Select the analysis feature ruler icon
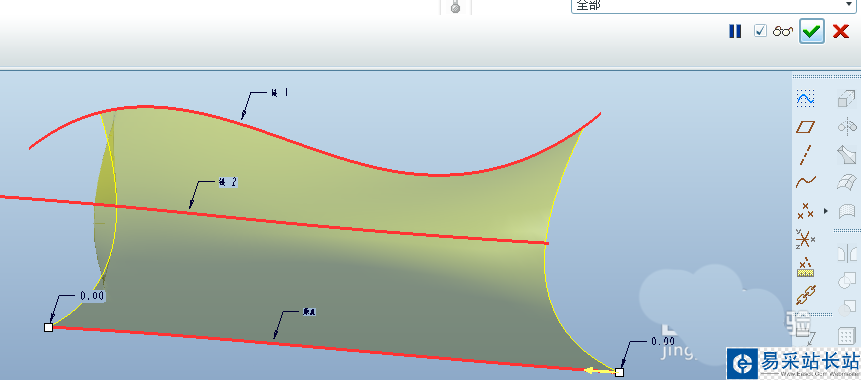This screenshot has height=380, width=861. (806, 267)
